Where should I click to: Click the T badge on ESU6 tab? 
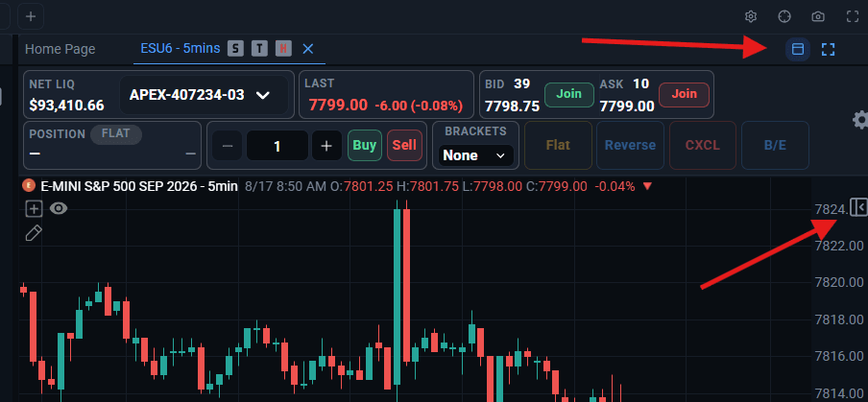(x=259, y=49)
